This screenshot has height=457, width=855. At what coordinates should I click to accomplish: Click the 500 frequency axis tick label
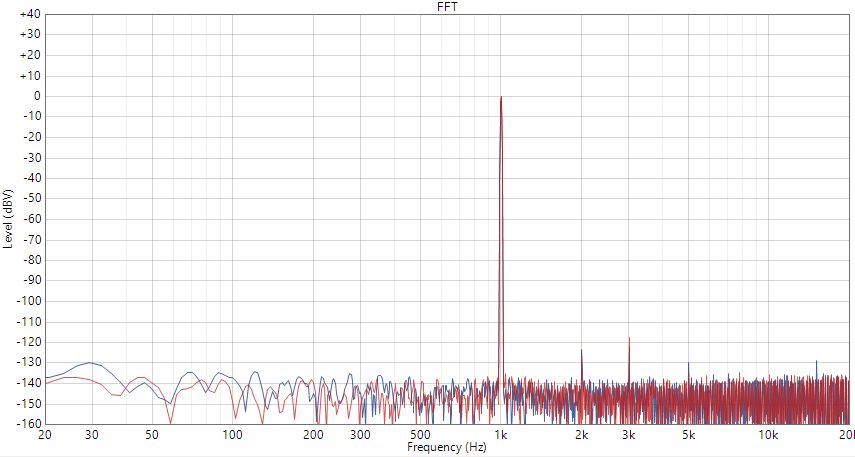(420, 436)
